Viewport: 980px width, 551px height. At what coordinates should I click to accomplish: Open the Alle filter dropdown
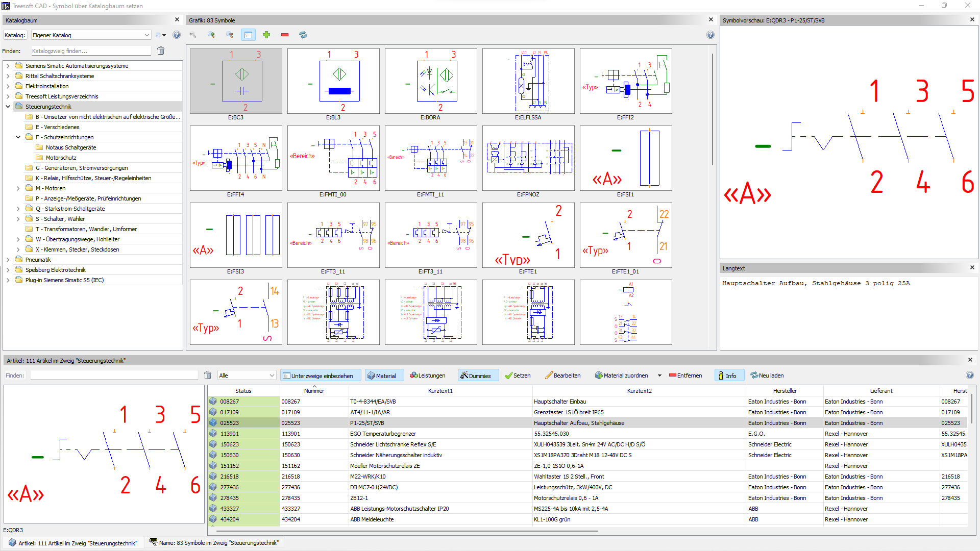pos(247,375)
